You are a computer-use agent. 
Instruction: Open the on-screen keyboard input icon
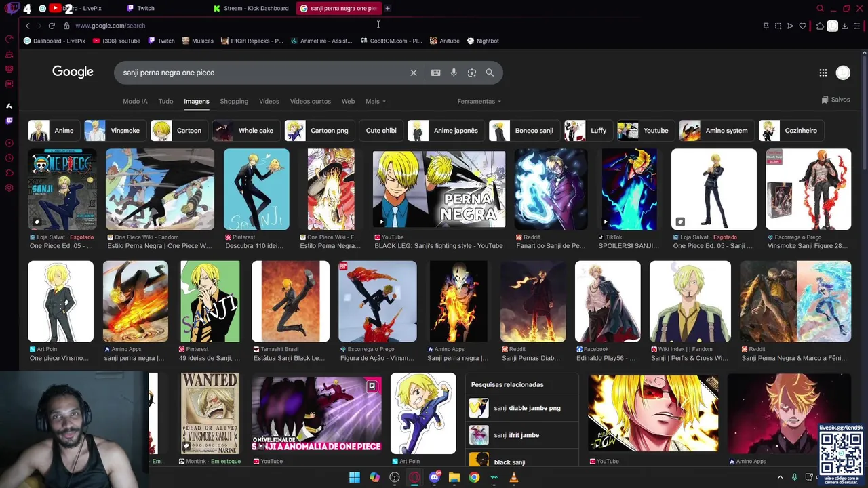tap(436, 73)
